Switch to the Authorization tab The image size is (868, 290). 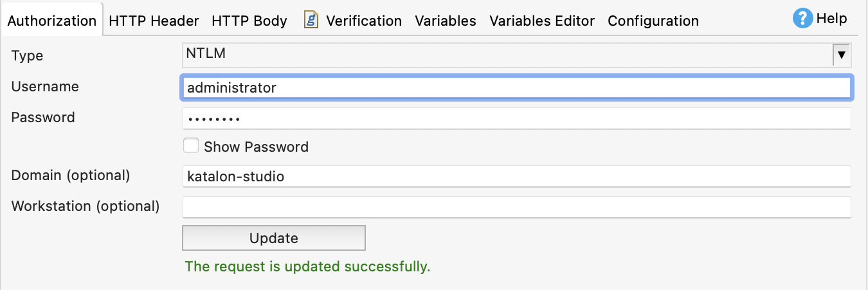coord(51,21)
